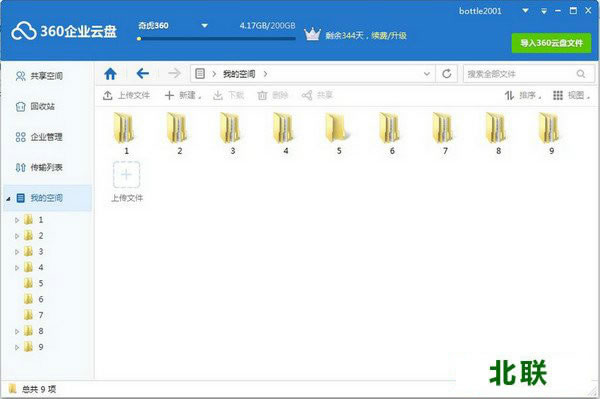Expand folder 8 in the sidebar tree
The height and width of the screenshot is (399, 600).
(x=16, y=331)
